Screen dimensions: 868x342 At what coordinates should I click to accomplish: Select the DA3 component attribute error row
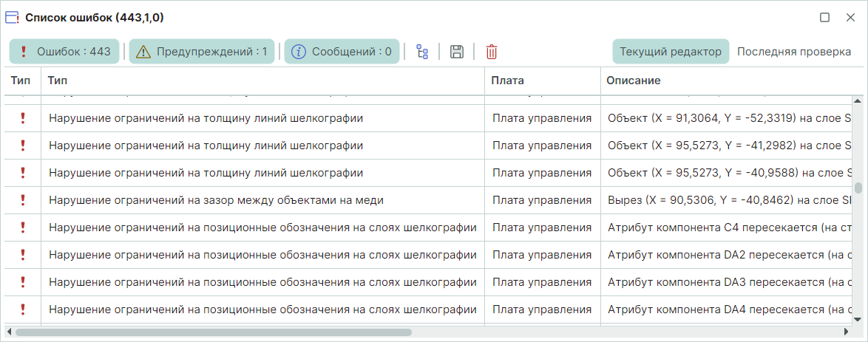pyautogui.click(x=262, y=281)
